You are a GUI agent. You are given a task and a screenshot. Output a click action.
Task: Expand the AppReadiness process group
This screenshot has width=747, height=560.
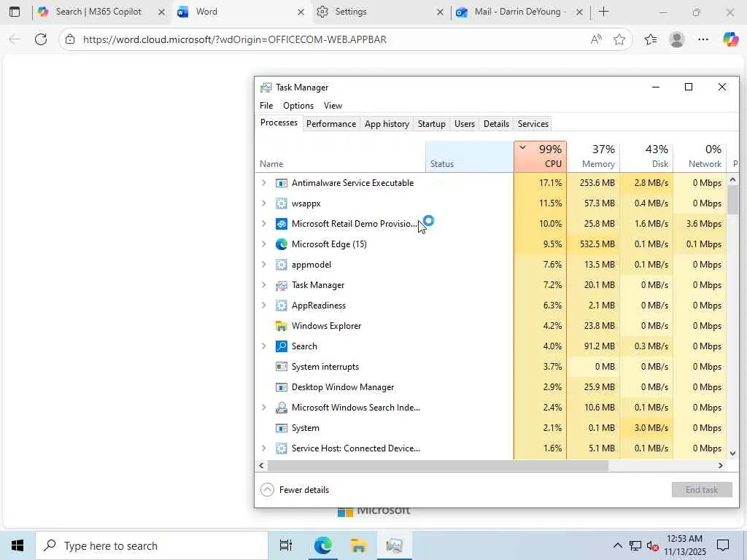point(264,306)
